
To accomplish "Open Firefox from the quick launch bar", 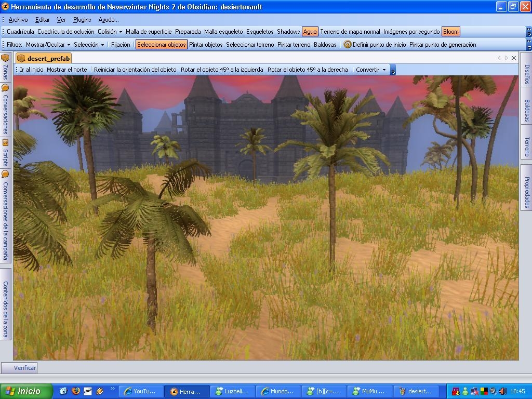I will click(76, 391).
